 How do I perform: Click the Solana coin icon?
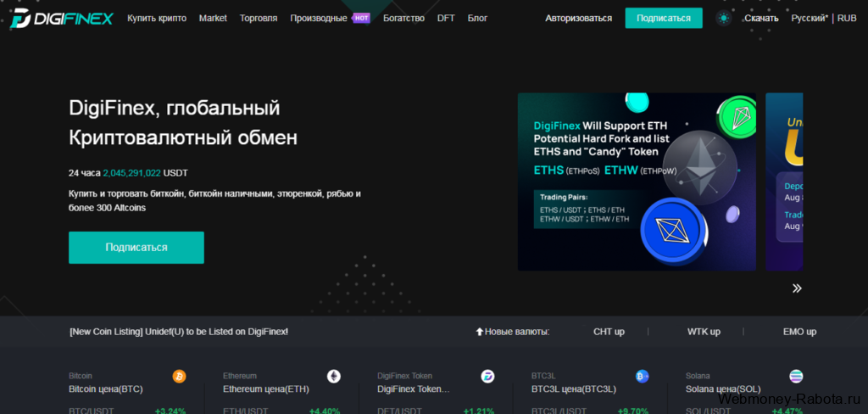point(796,377)
